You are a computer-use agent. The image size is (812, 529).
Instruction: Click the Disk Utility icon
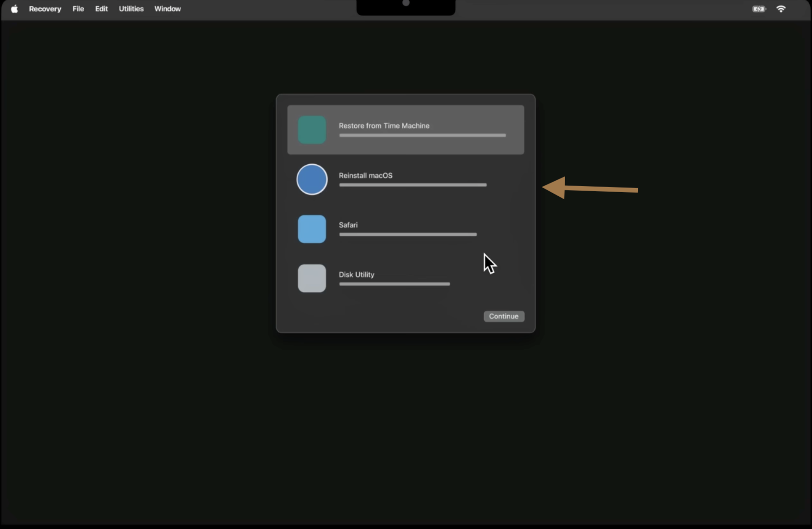pyautogui.click(x=311, y=278)
